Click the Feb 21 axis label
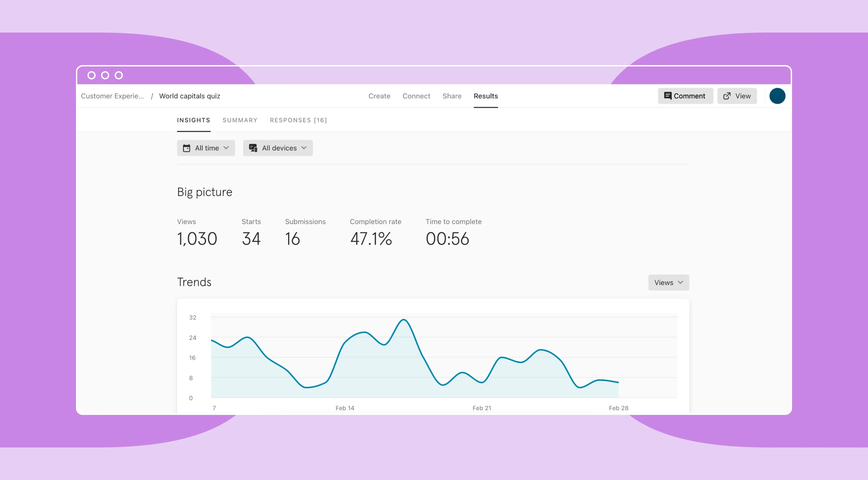Image resolution: width=868 pixels, height=480 pixels. 482,408
